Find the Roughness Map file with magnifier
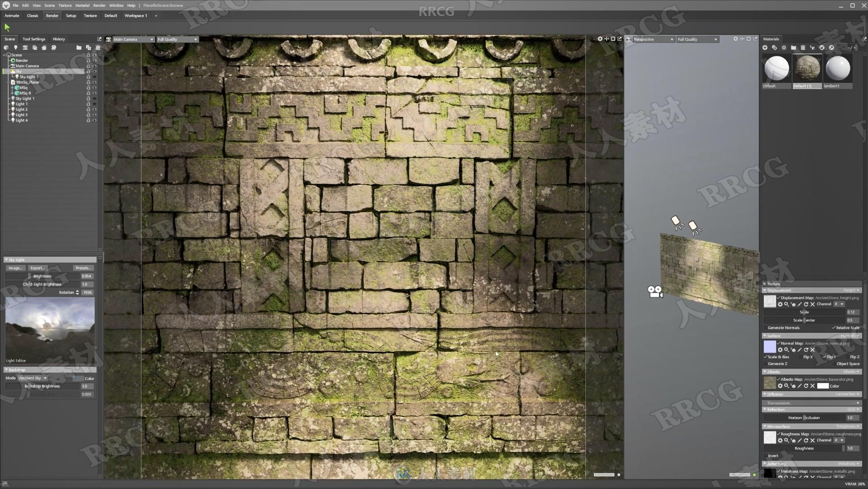868x489 pixels. pyautogui.click(x=786, y=441)
